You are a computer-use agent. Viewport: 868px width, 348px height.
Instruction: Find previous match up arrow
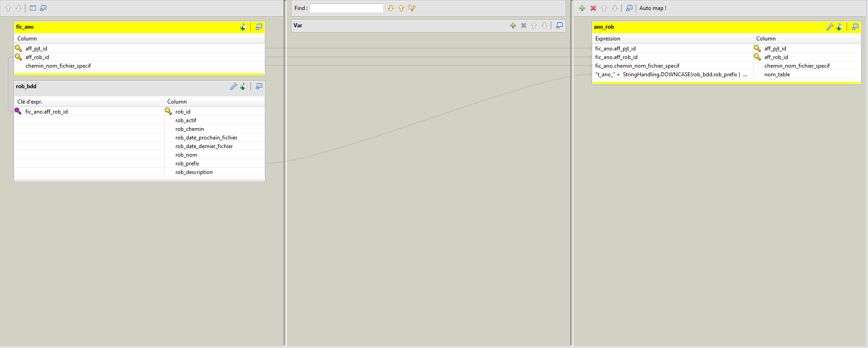(401, 8)
